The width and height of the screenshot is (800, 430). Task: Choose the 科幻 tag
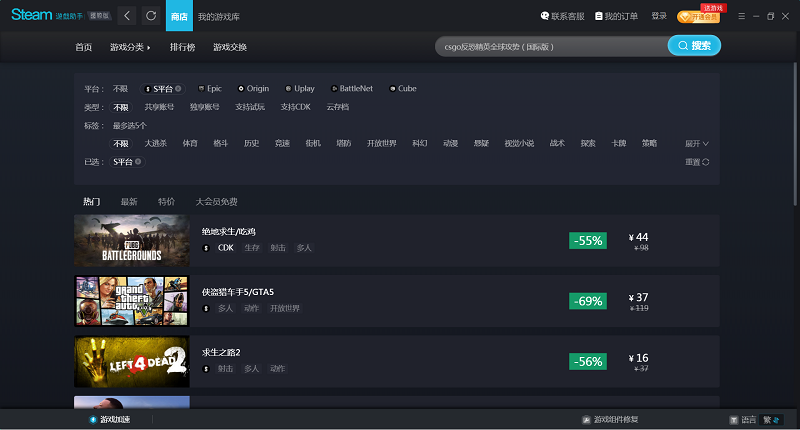click(x=419, y=144)
